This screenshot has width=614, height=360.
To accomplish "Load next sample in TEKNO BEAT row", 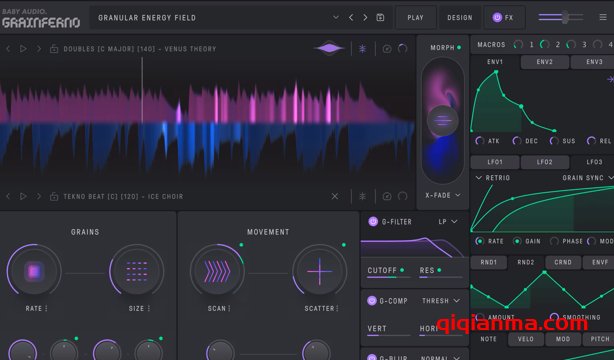I will point(38,196).
